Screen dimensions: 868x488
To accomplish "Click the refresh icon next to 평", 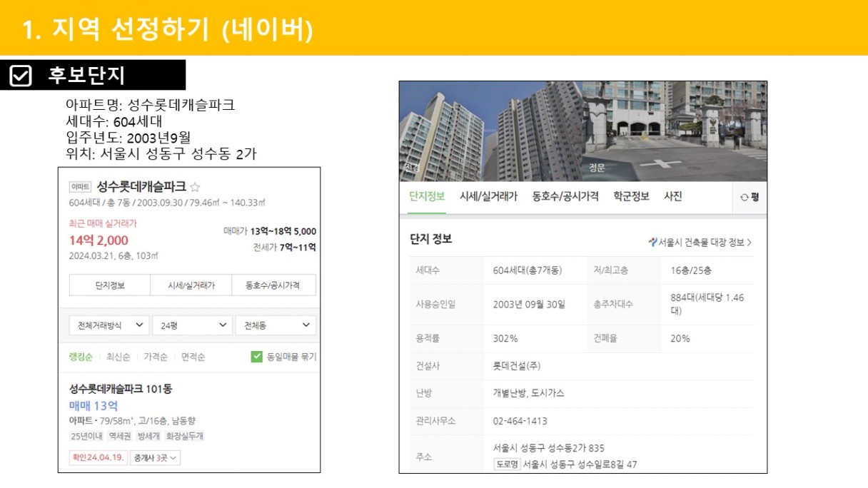I will (744, 198).
